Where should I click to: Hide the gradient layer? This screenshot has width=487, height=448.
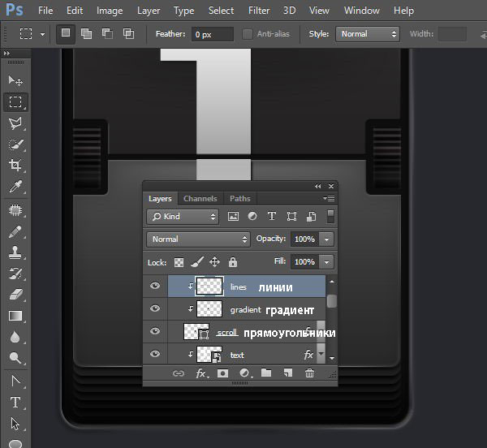(155, 309)
